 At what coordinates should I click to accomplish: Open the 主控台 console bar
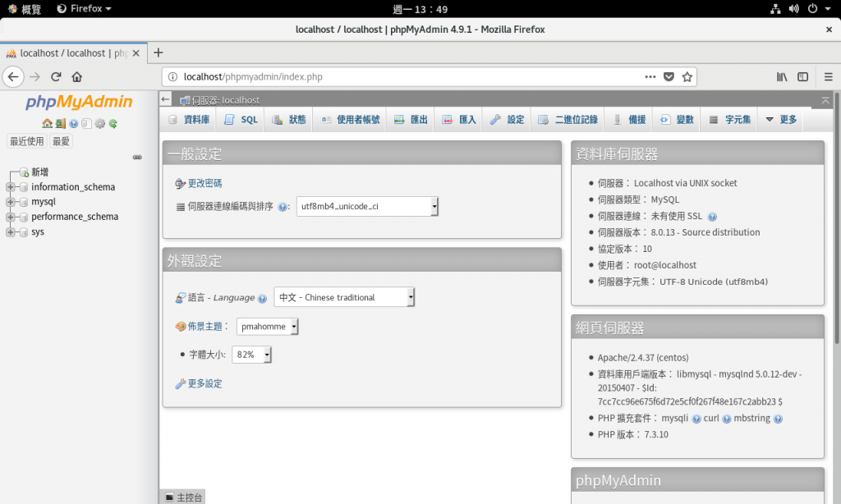(x=183, y=497)
